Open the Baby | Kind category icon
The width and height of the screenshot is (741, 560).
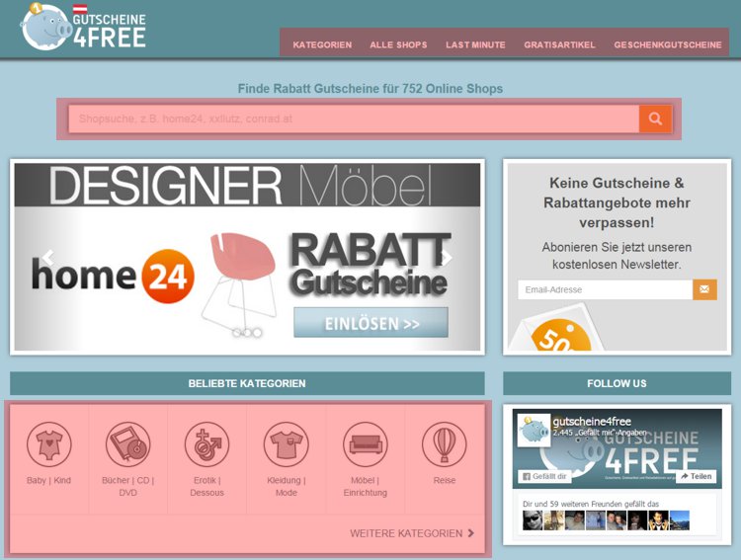49,444
